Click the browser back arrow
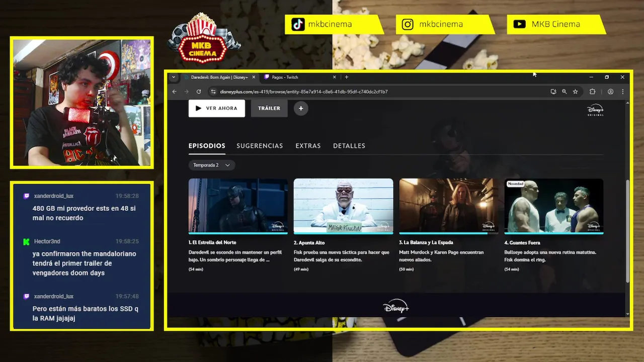 click(174, 92)
